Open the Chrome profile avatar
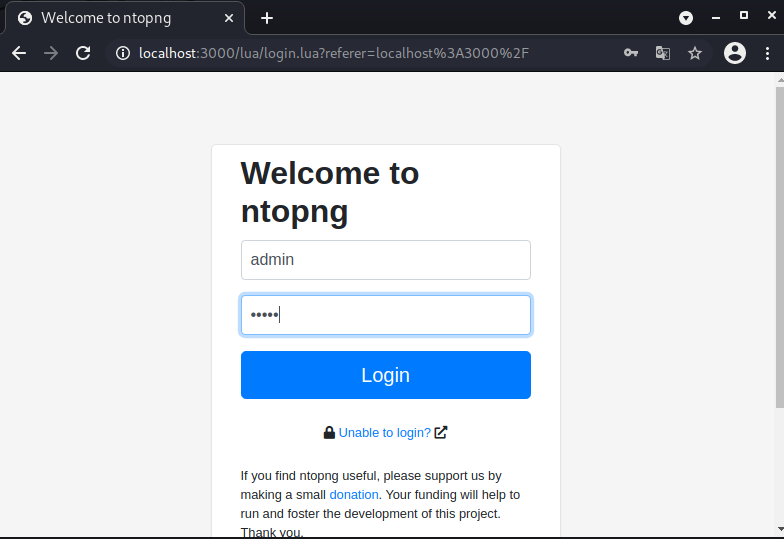 click(734, 53)
